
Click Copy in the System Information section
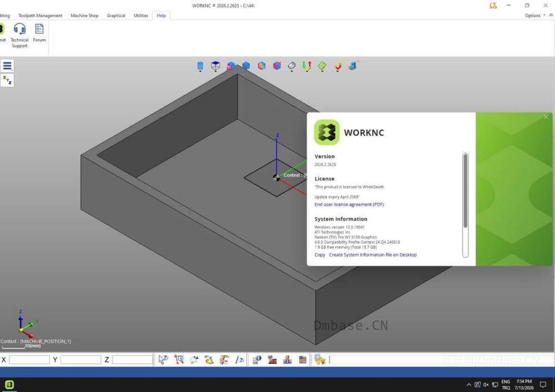coord(320,254)
